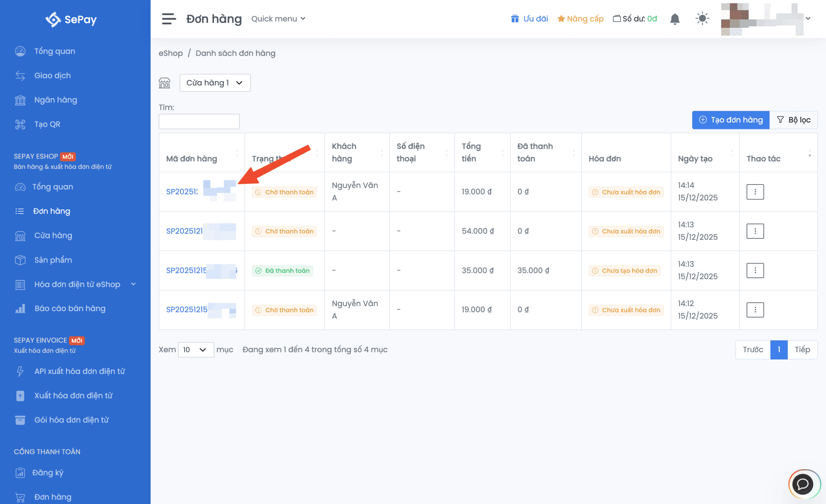Focus the Tìm search input field

(x=199, y=121)
